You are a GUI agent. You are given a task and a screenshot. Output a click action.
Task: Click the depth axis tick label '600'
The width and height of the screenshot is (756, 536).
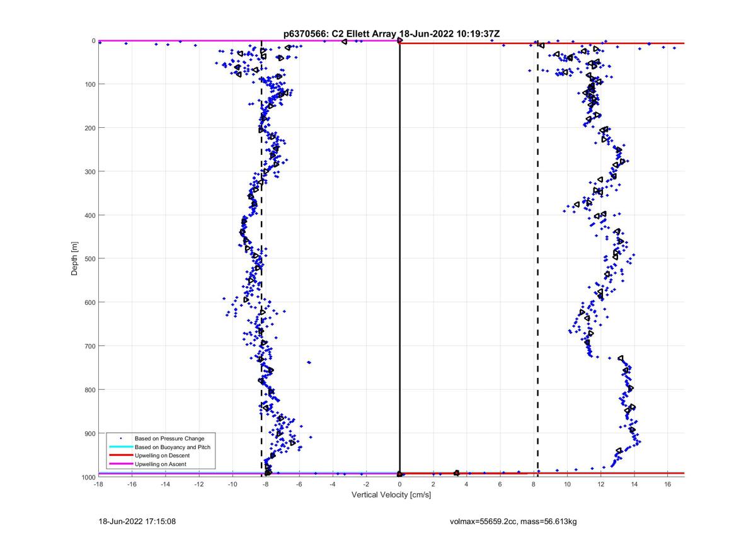[x=89, y=302]
